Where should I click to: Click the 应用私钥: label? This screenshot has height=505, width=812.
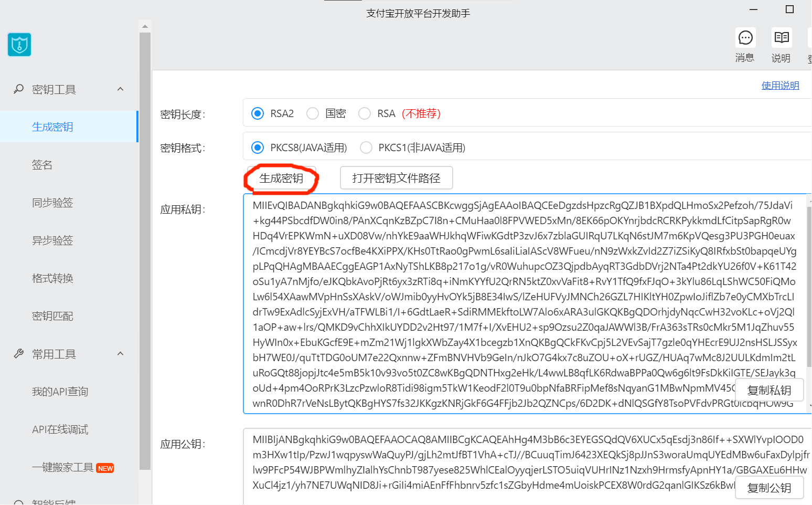point(183,209)
